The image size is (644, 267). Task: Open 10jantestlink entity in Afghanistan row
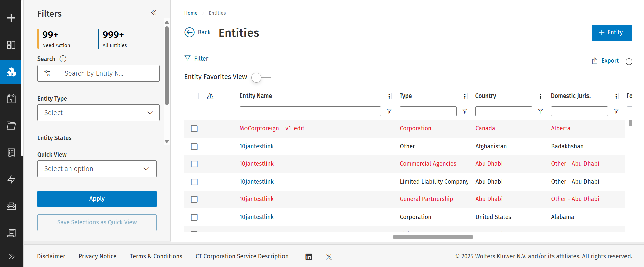pyautogui.click(x=257, y=146)
